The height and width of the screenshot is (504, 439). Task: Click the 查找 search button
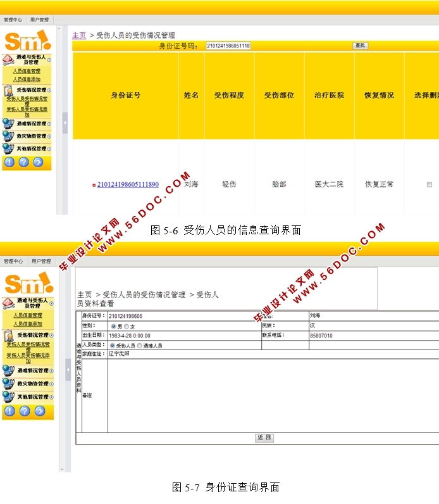(x=361, y=46)
